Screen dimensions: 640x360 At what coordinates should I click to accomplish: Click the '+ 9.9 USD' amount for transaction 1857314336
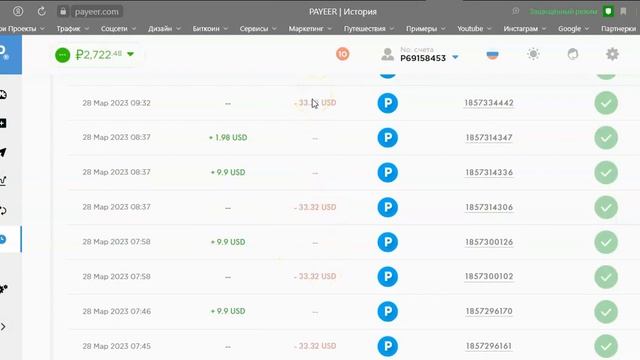pyautogui.click(x=228, y=172)
